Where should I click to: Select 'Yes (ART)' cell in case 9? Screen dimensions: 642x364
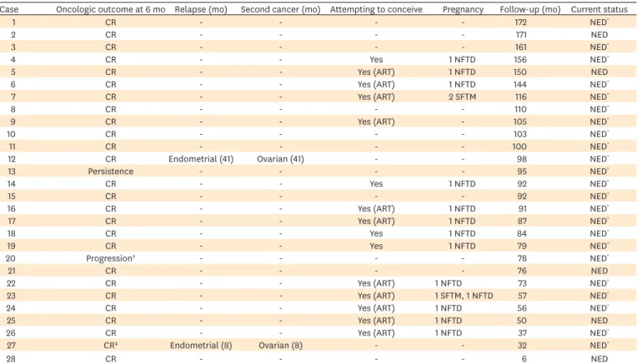click(376, 122)
